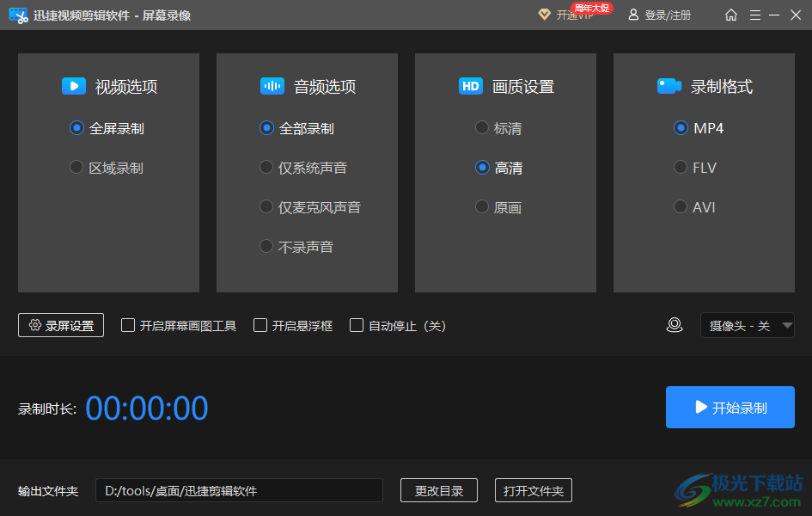
Task: Set quality to 高清
Action: click(x=482, y=168)
